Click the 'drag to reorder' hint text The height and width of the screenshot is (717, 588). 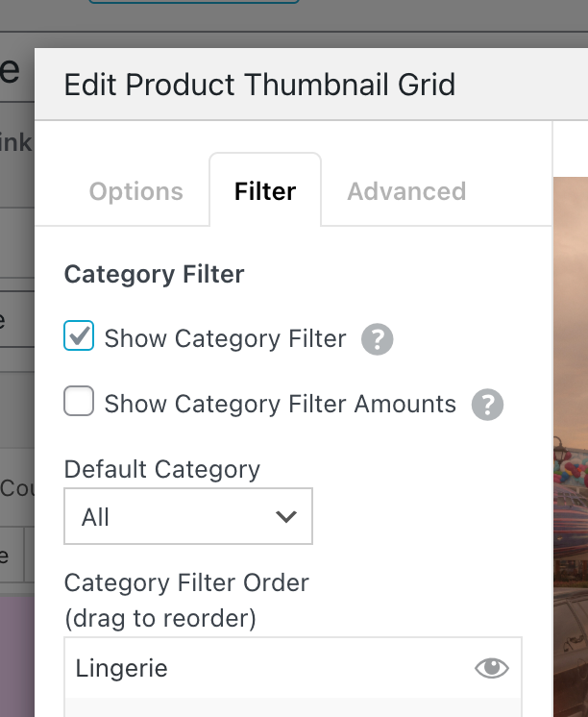159,618
